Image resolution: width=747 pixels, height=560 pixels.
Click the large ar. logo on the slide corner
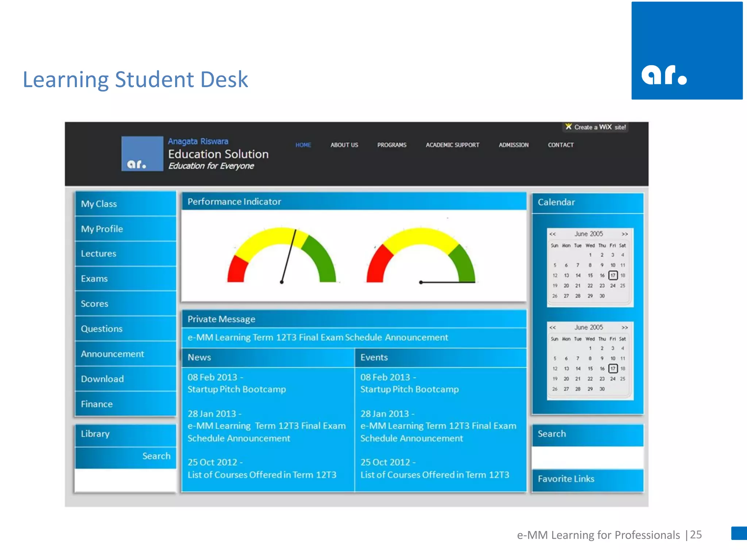coord(687,51)
